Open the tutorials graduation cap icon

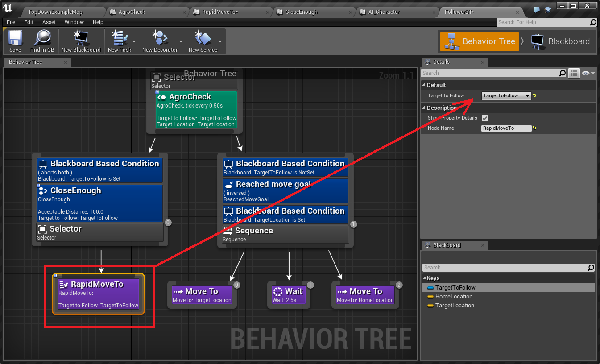[548, 9]
